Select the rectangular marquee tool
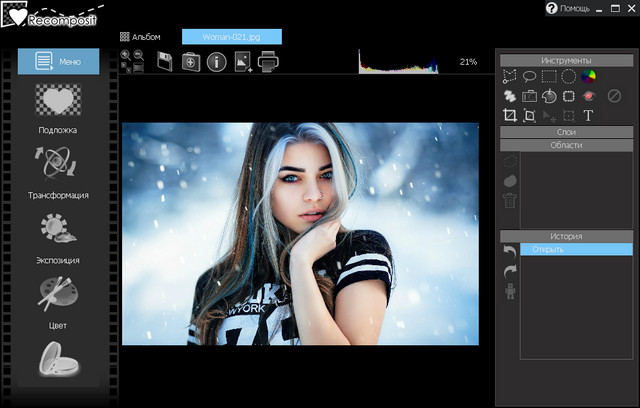640x408 pixels. (548, 76)
